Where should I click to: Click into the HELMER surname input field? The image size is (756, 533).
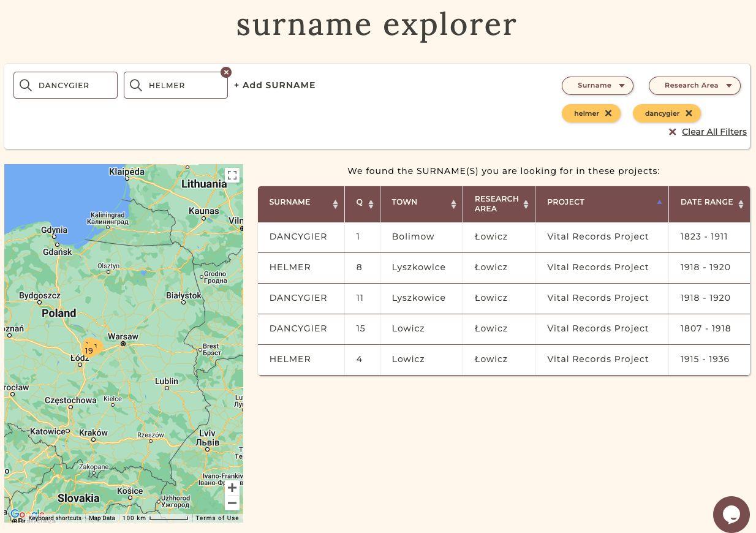pyautogui.click(x=184, y=86)
